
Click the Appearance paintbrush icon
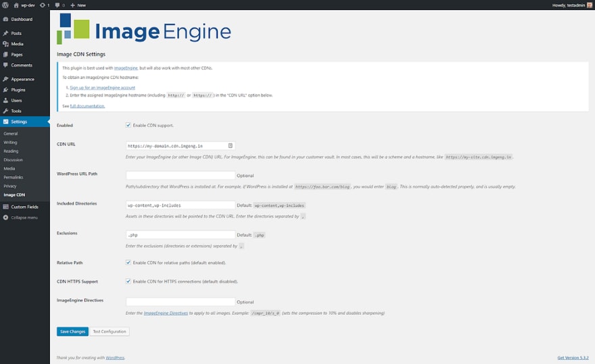point(5,79)
